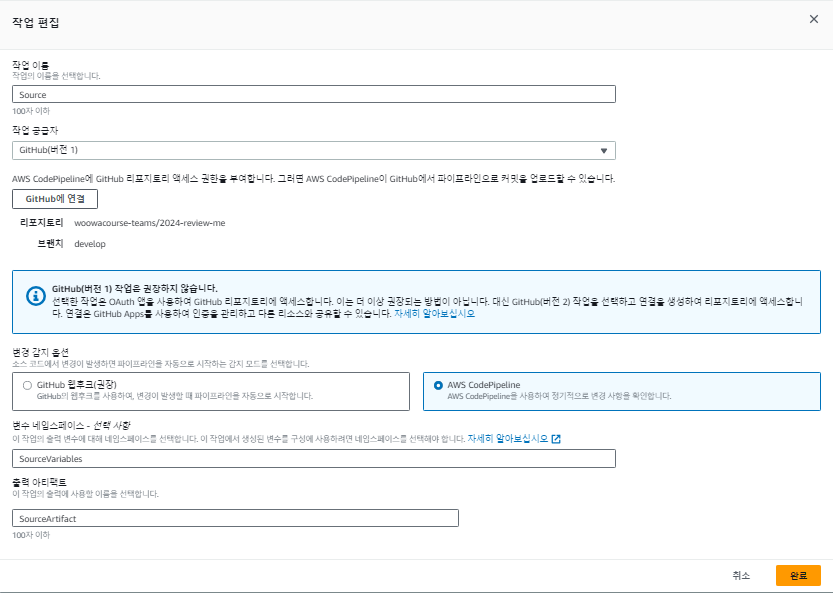Close the 작업 편집 dialog with X
This screenshot has height=593, width=833.
[x=813, y=19]
